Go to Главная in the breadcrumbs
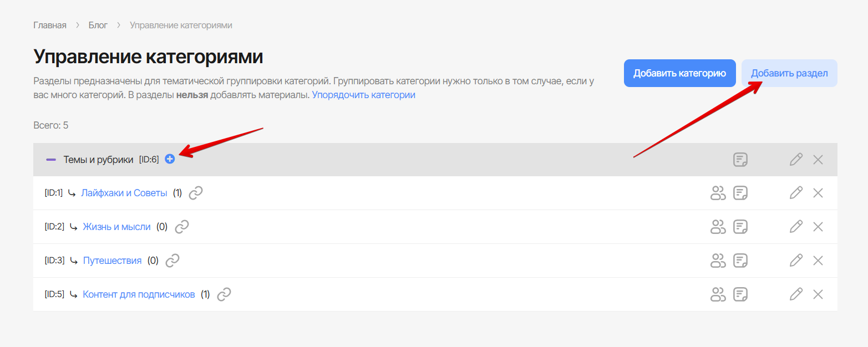 pyautogui.click(x=50, y=25)
